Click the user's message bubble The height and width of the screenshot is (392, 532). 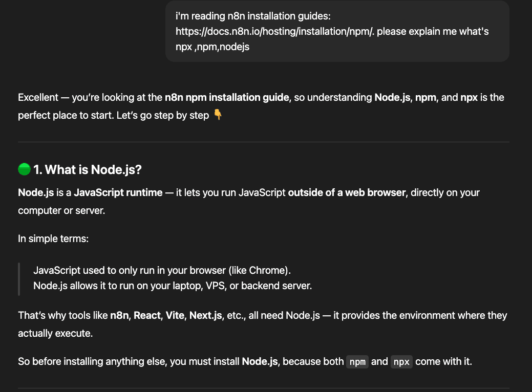click(x=337, y=31)
